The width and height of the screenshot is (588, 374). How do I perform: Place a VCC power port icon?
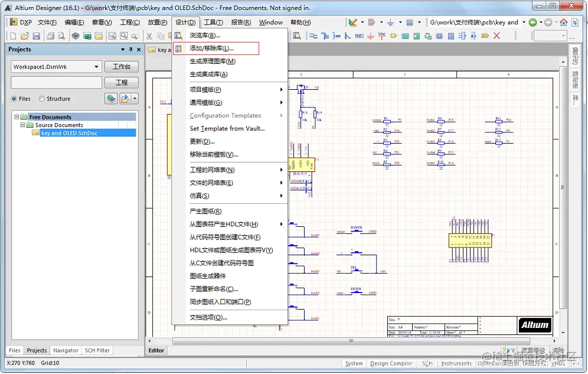(382, 36)
